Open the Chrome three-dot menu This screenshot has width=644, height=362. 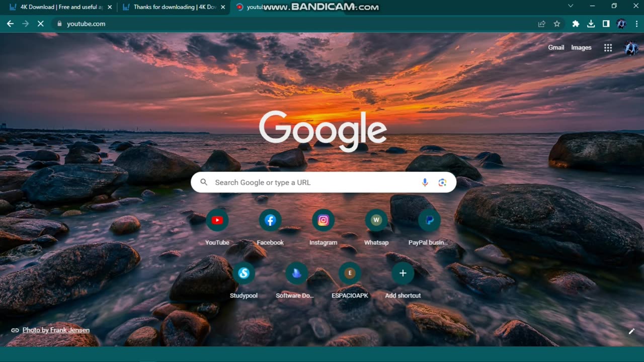coord(636,24)
